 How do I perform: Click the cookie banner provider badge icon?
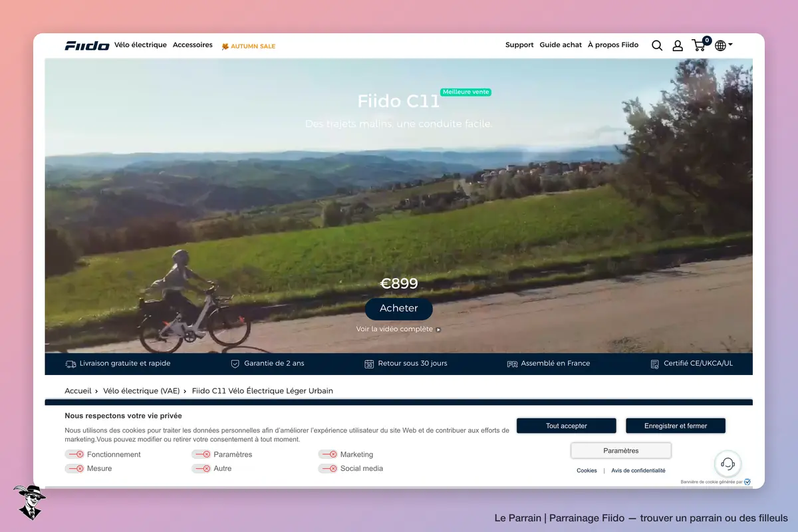[x=747, y=481]
